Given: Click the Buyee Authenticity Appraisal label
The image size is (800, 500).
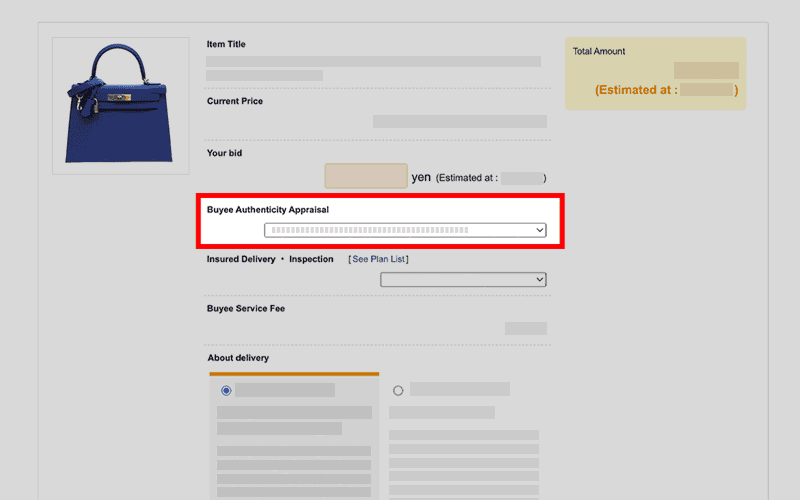Looking at the screenshot, I should (267, 210).
